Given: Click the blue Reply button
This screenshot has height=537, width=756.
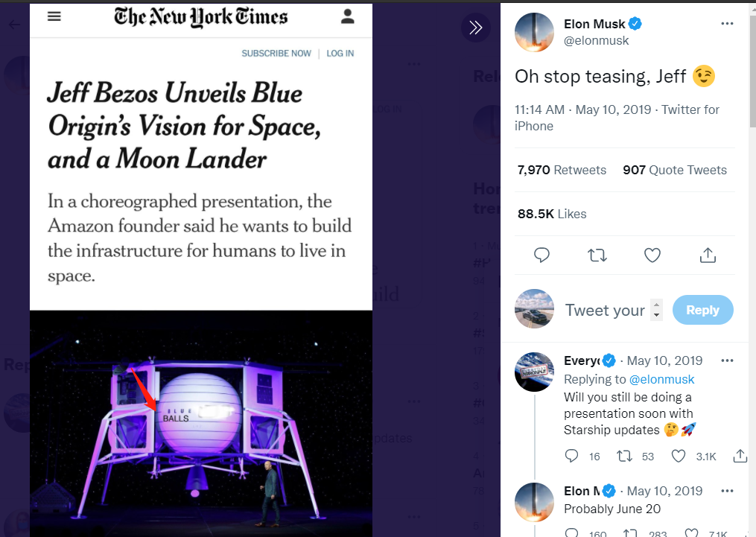Looking at the screenshot, I should pos(702,310).
